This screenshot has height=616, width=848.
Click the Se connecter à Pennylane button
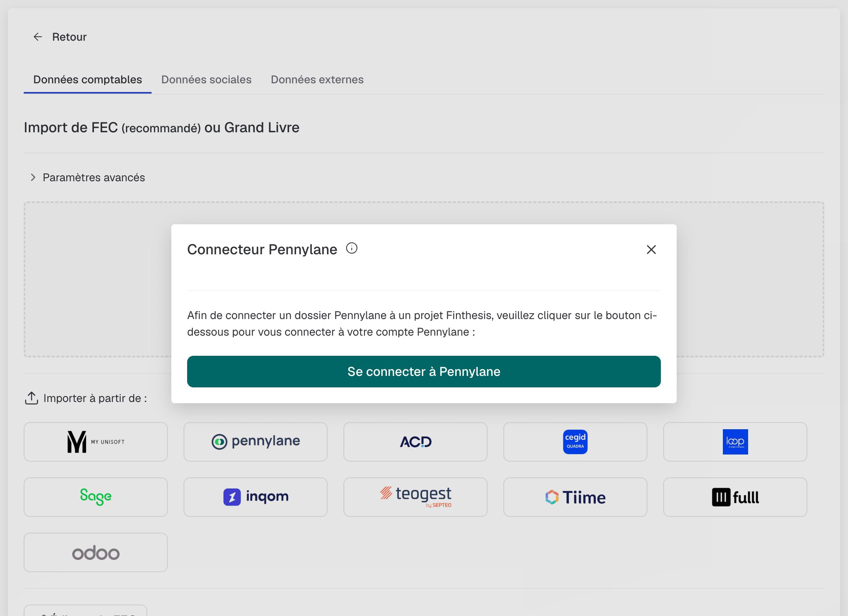[424, 372]
